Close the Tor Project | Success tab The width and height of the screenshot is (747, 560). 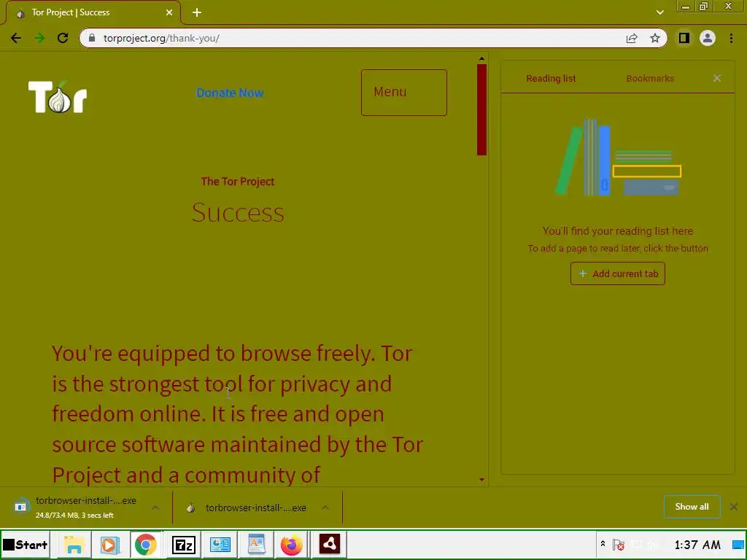coord(169,12)
